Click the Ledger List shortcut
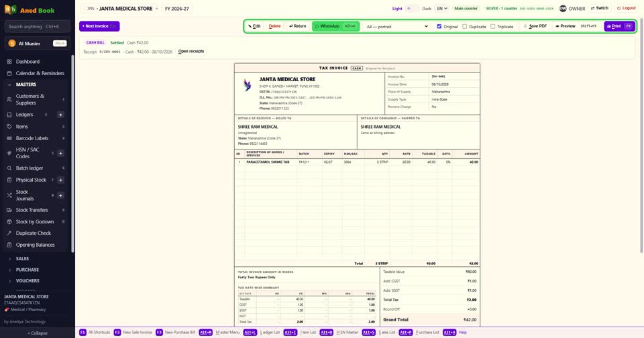The height and width of the screenshot is (338, 644). click(261, 332)
